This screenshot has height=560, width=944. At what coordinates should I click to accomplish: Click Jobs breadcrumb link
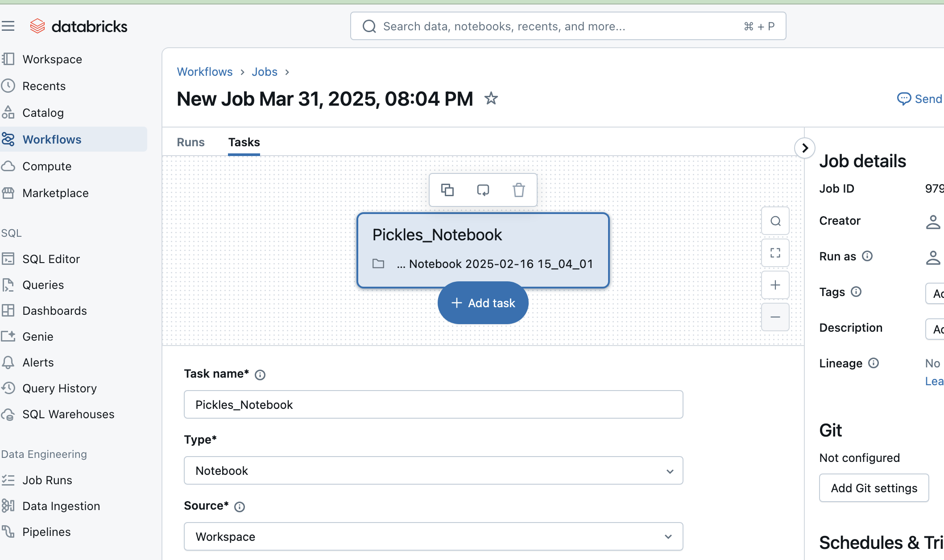[265, 72]
